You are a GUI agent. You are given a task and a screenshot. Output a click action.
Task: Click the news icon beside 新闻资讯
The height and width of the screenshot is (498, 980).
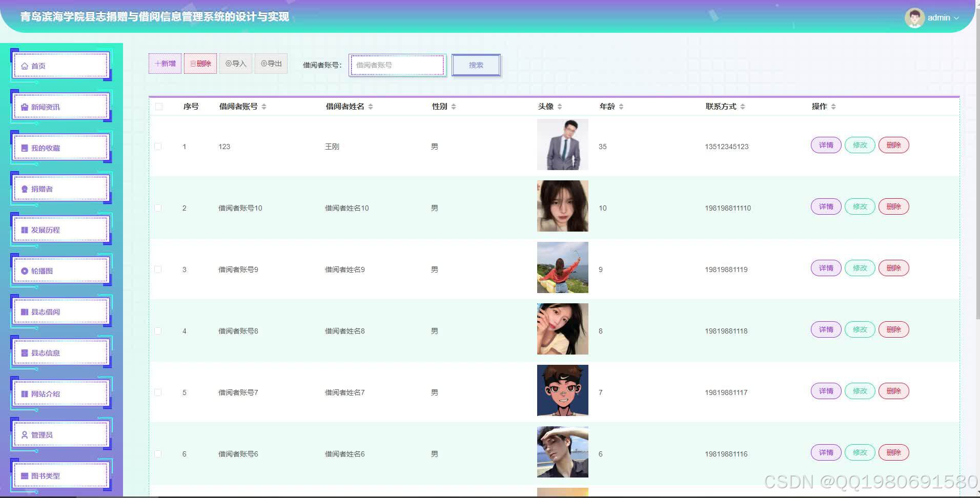(x=25, y=107)
